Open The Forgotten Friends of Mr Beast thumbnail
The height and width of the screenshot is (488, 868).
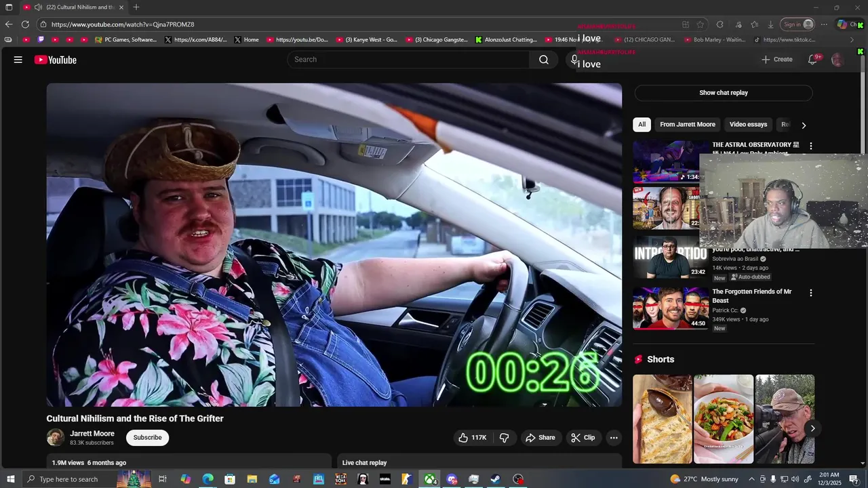pos(671,308)
